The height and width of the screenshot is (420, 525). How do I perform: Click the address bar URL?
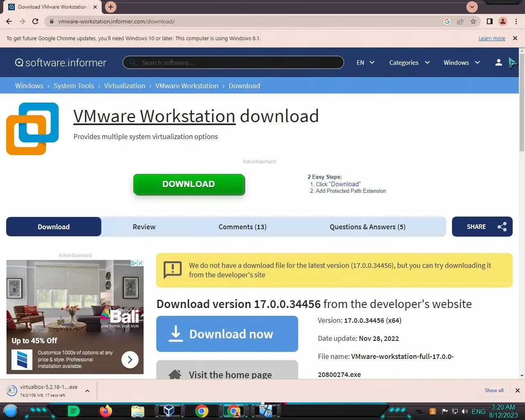click(116, 21)
